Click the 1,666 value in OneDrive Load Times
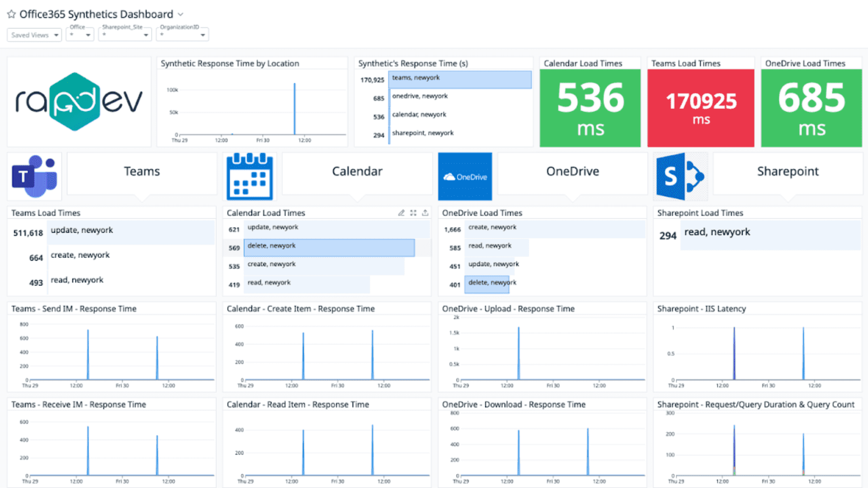The height and width of the screenshot is (488, 868). click(x=452, y=230)
